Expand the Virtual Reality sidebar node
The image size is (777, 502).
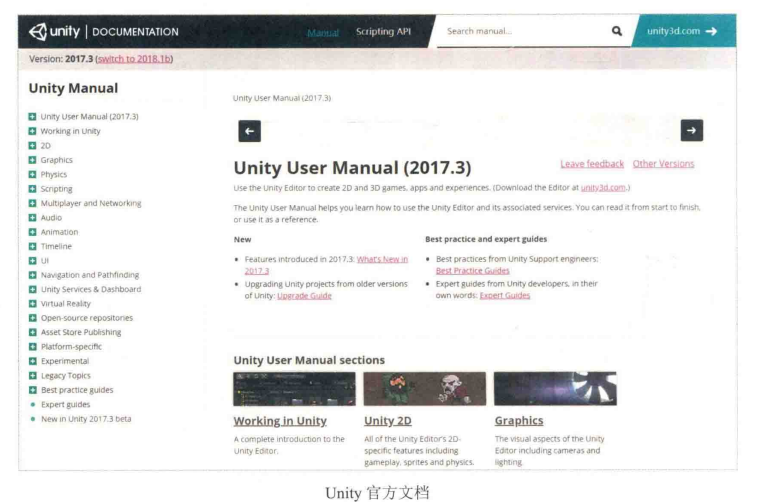coord(32,303)
